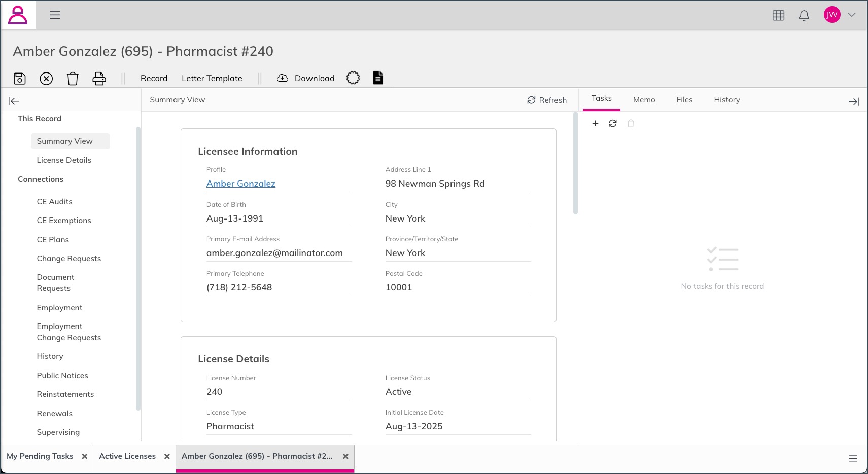Open the Record menu
Screen dimensions: 868x474
tap(154, 78)
